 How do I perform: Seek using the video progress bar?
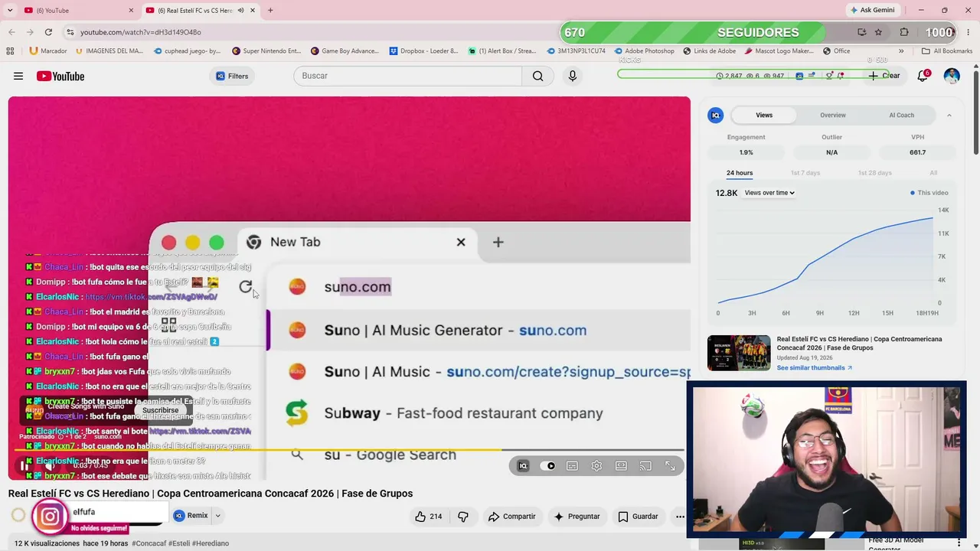click(x=349, y=450)
